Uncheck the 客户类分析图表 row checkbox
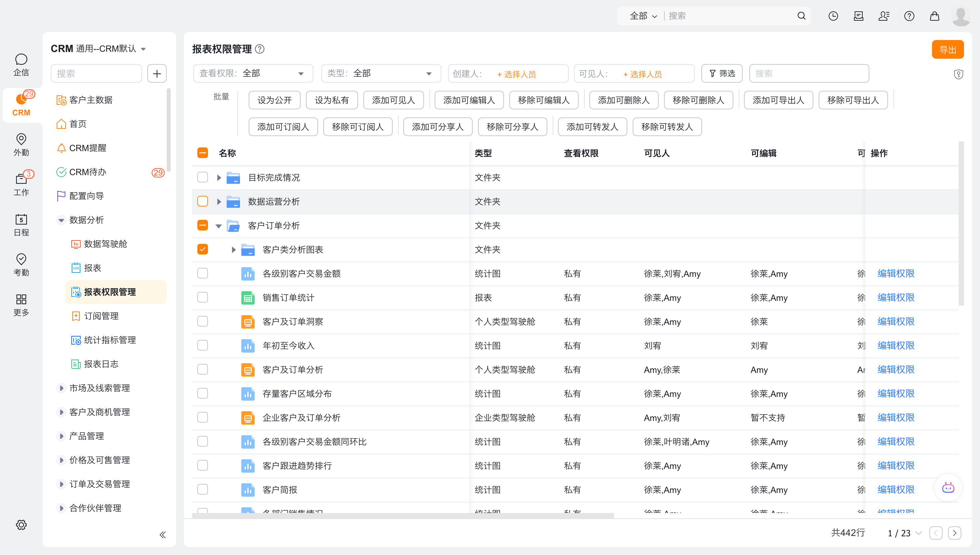Screen dimensions: 980x555 click(x=203, y=249)
